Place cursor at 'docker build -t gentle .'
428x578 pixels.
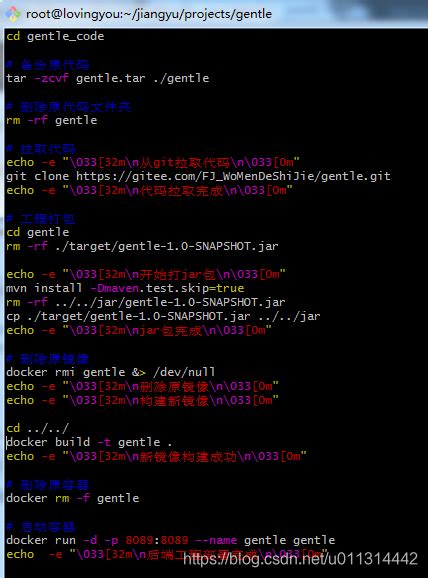point(89,442)
